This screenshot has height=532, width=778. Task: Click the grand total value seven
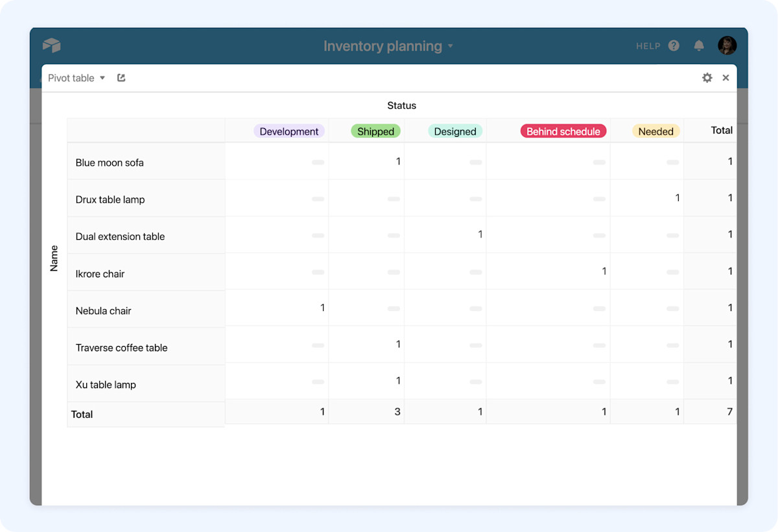(730, 411)
